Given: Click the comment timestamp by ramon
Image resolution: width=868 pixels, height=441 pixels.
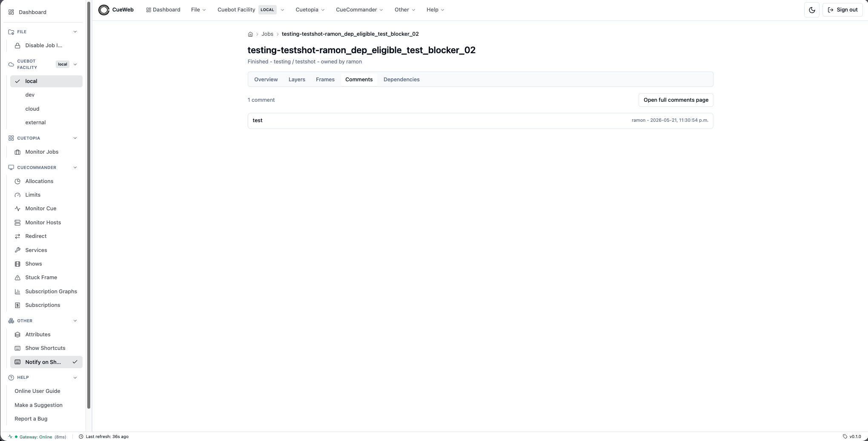Looking at the screenshot, I should [x=670, y=120].
